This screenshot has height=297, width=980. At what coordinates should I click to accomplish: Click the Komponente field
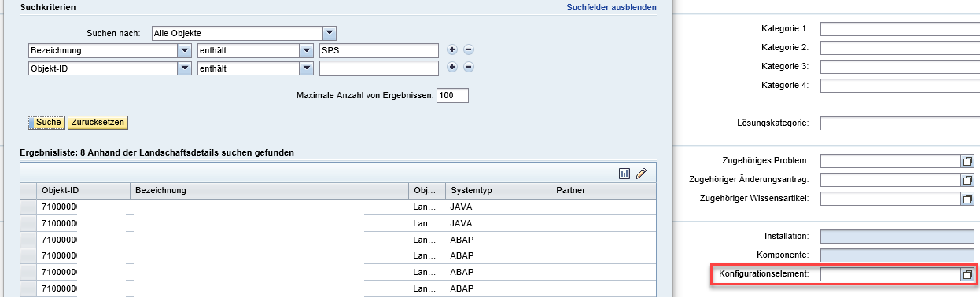[x=897, y=255]
